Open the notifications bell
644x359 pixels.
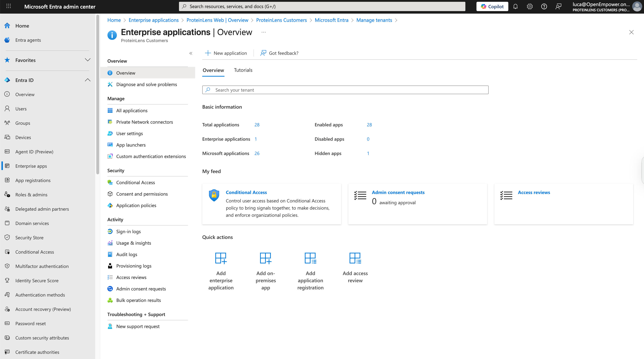[515, 6]
